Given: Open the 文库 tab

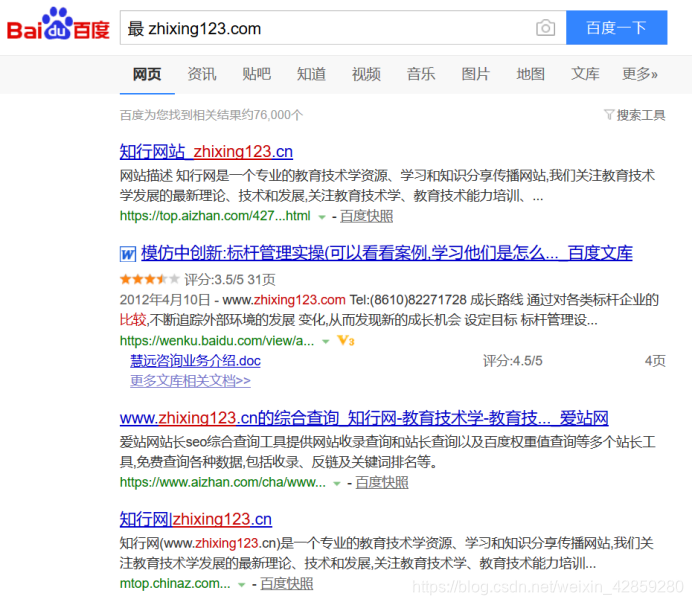Looking at the screenshot, I should (586, 74).
